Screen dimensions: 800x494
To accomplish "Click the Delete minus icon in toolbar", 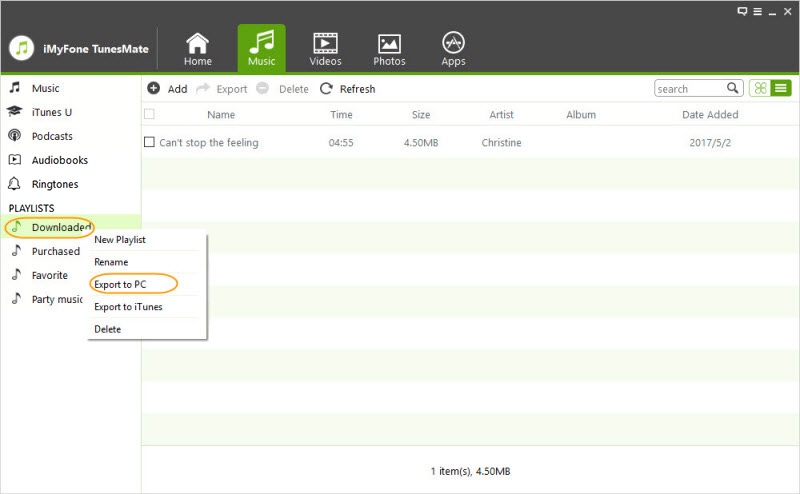I will [x=262, y=88].
